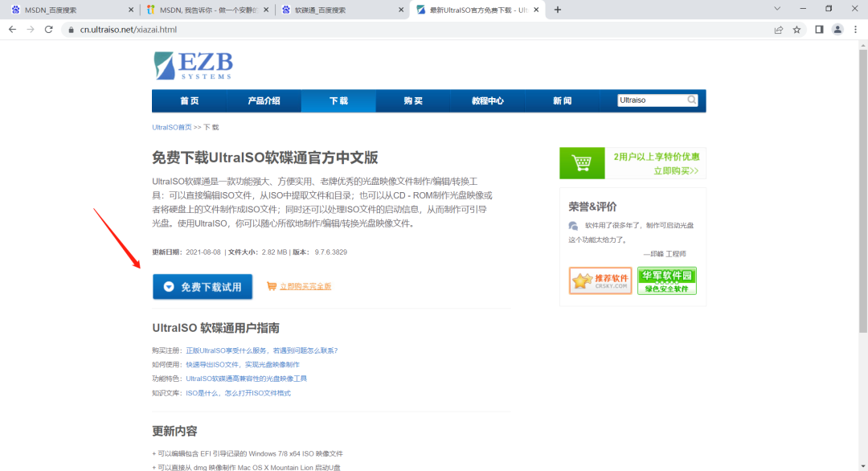The height and width of the screenshot is (471, 868).
Task: Click the address bar URL
Action: click(129, 30)
